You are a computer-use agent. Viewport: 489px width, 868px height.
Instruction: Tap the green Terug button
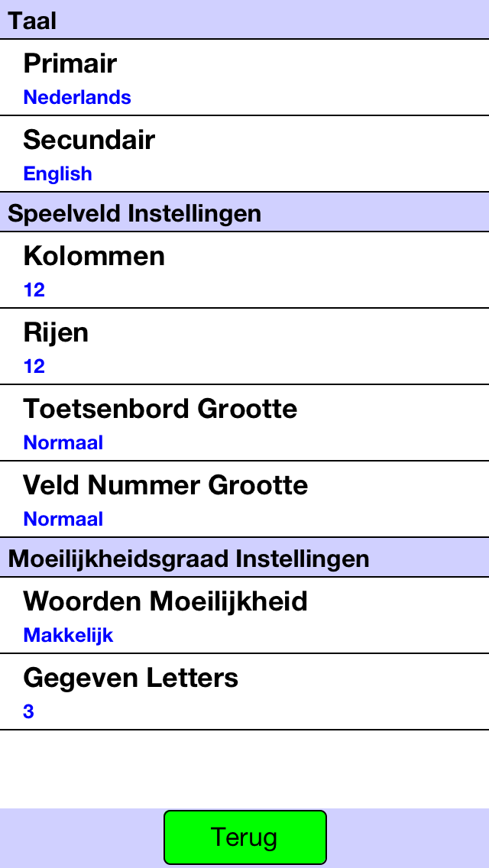coord(244,837)
